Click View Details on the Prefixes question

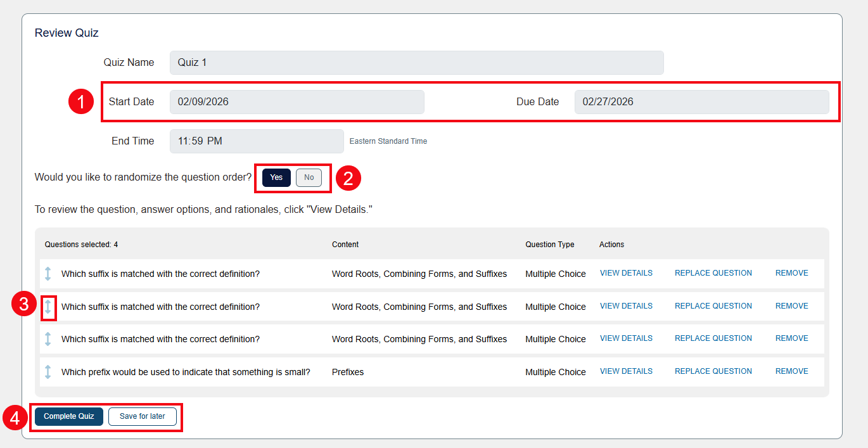click(626, 371)
